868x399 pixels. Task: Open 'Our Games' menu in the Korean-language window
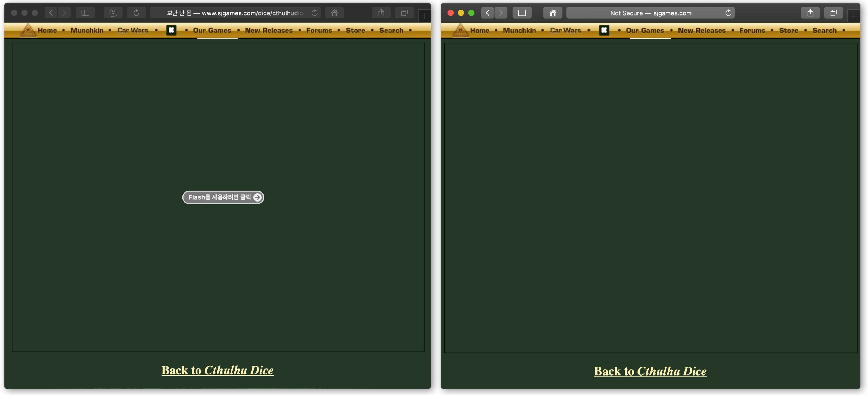[x=212, y=30]
